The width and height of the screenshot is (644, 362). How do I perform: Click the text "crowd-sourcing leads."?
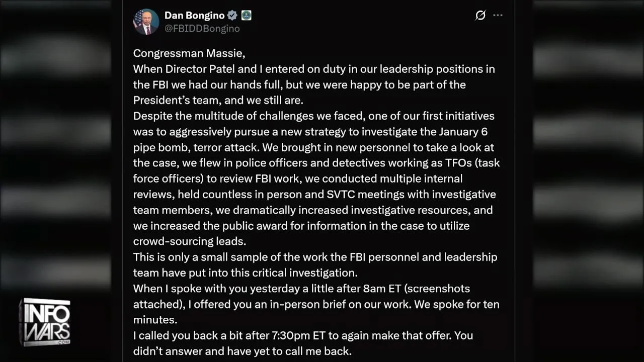[x=189, y=241]
